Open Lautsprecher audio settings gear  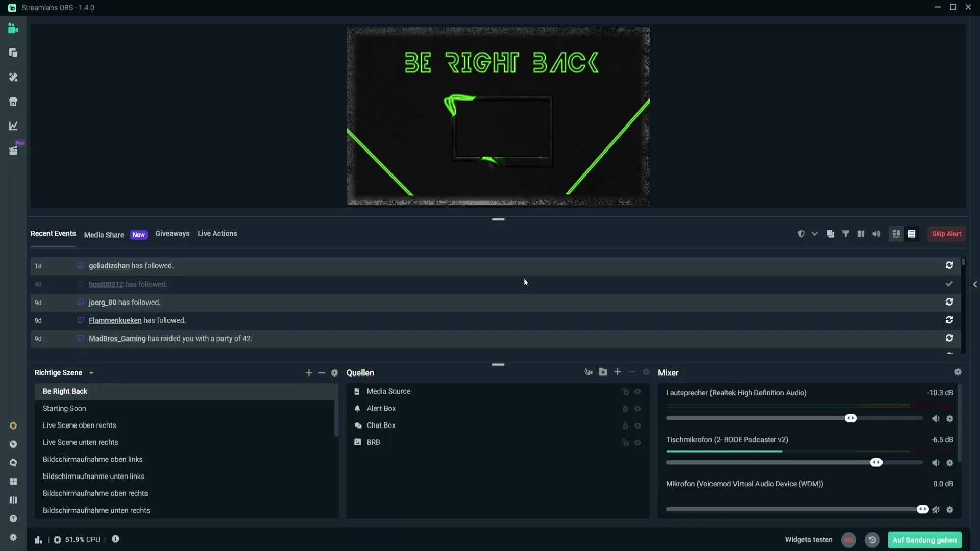coord(950,419)
